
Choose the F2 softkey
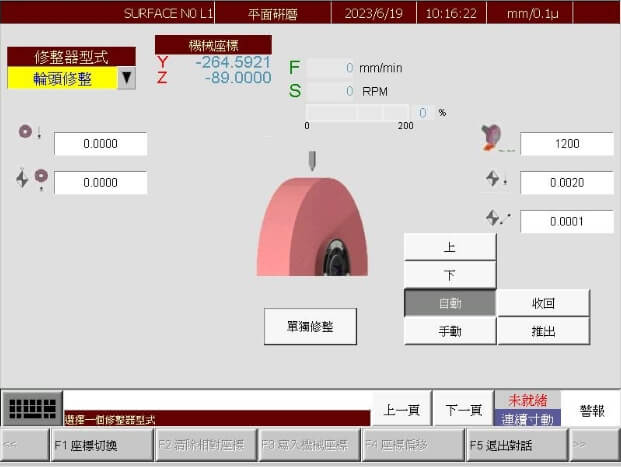tap(206, 445)
